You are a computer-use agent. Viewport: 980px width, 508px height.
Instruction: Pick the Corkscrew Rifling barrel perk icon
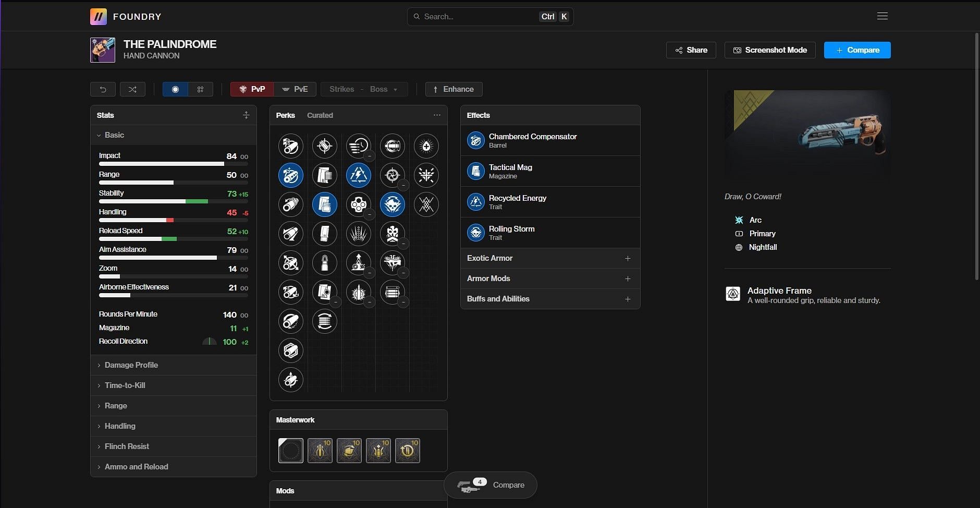coord(290,204)
